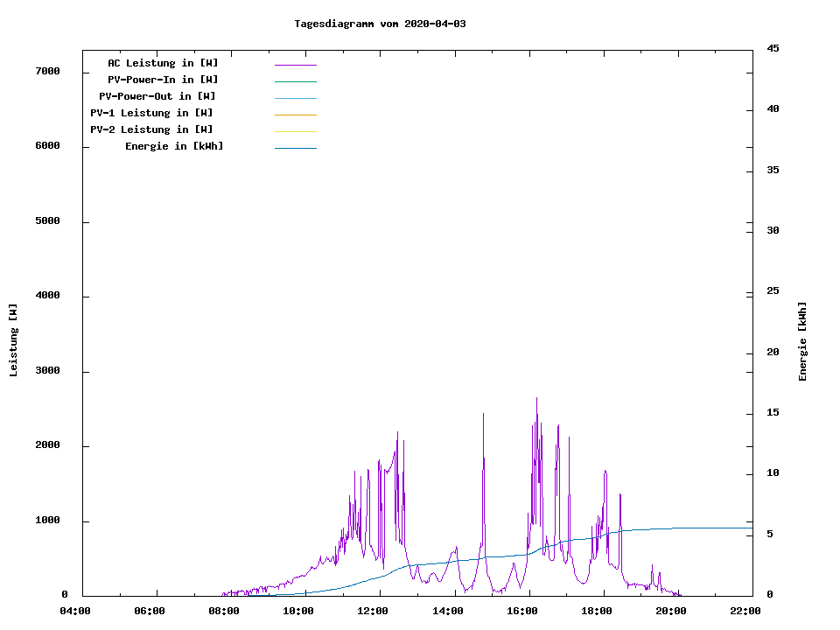840x630 pixels.
Task: Select the PV-Power-Out in [W] legend text
Action: (157, 96)
